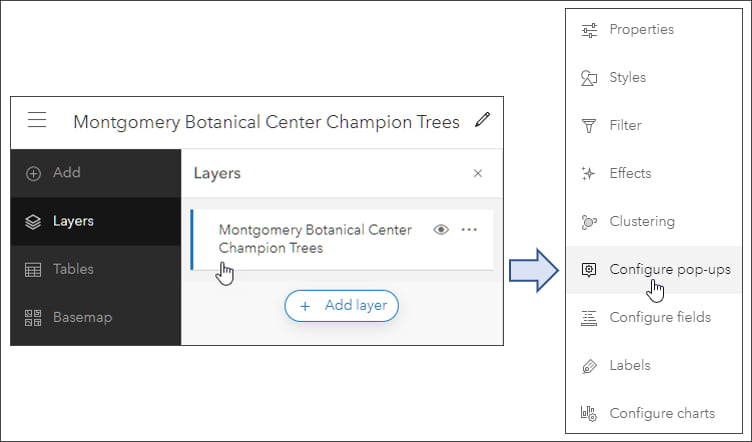Open the layer options ellipsis menu
The width and height of the screenshot is (752, 442).
tap(470, 230)
